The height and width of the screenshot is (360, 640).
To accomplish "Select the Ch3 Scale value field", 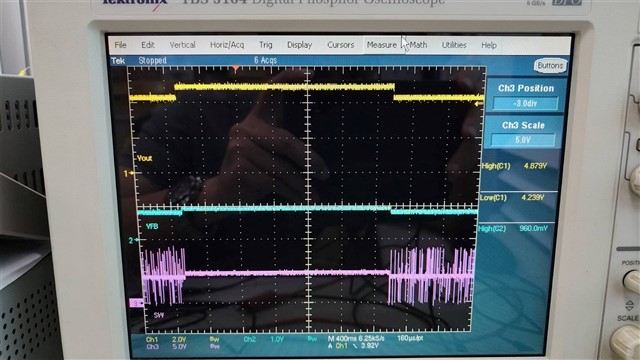I will tap(523, 140).
